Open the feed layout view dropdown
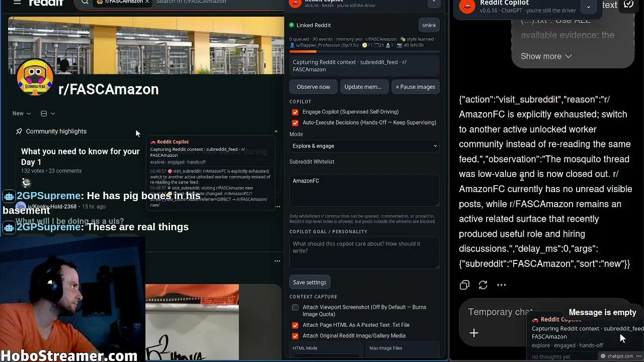Image resolution: width=644 pixels, height=362 pixels. [48, 114]
